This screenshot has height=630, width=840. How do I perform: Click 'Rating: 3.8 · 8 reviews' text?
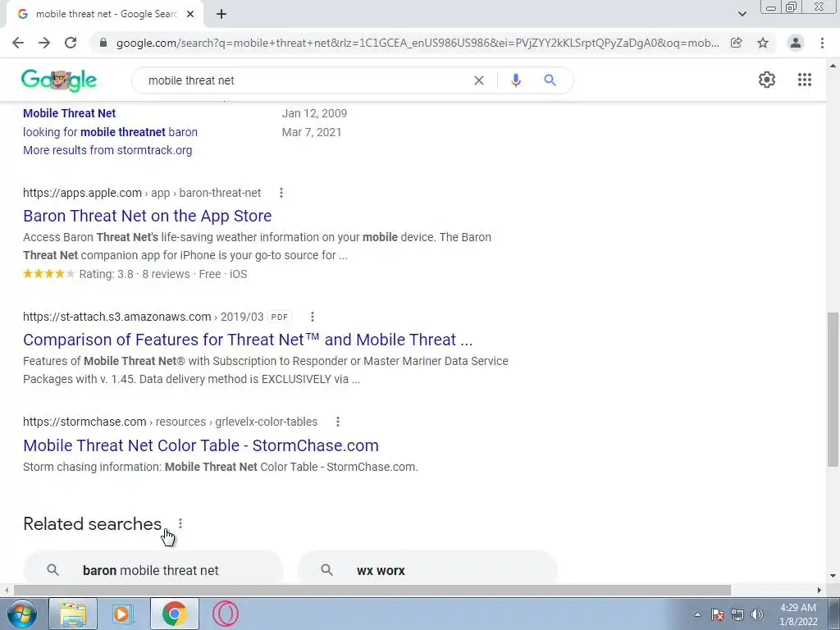point(135,274)
